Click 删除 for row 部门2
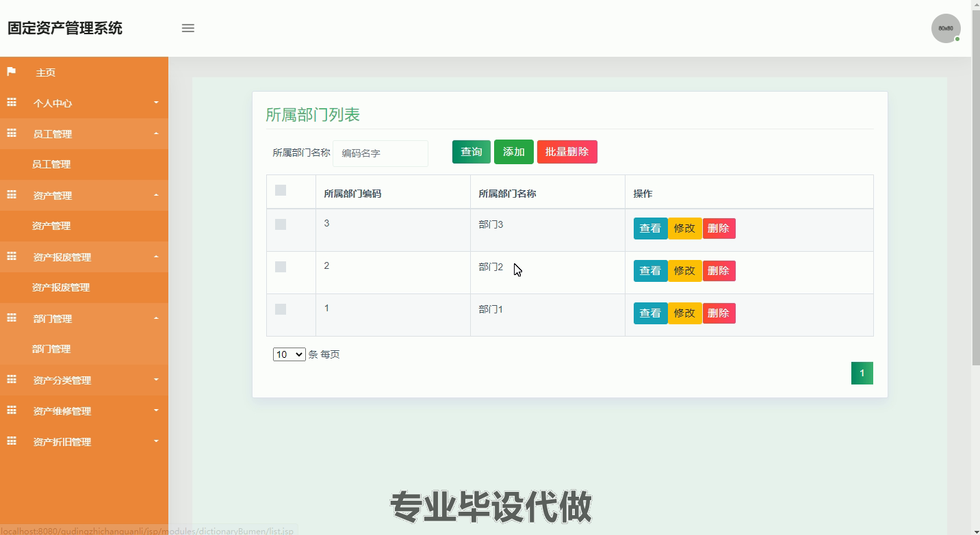 click(719, 271)
